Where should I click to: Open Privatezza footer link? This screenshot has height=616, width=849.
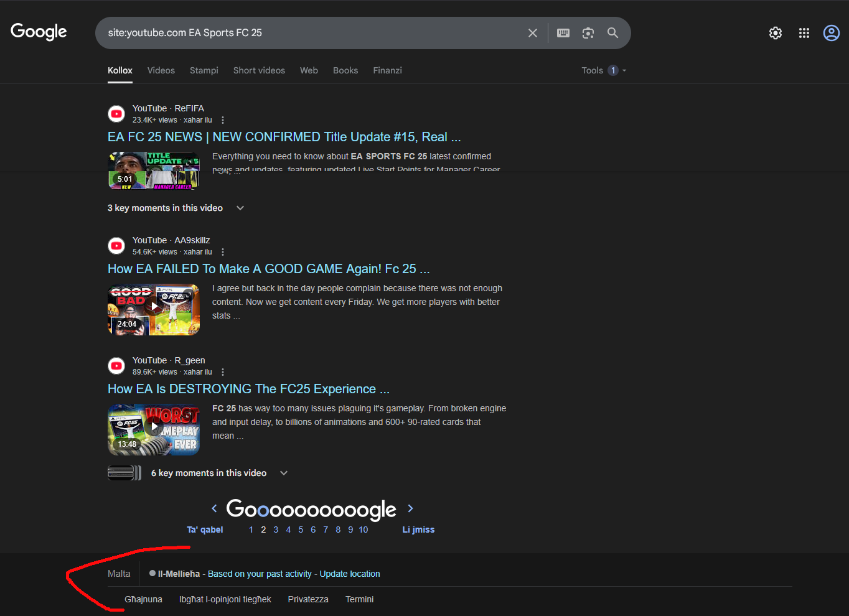tap(308, 599)
